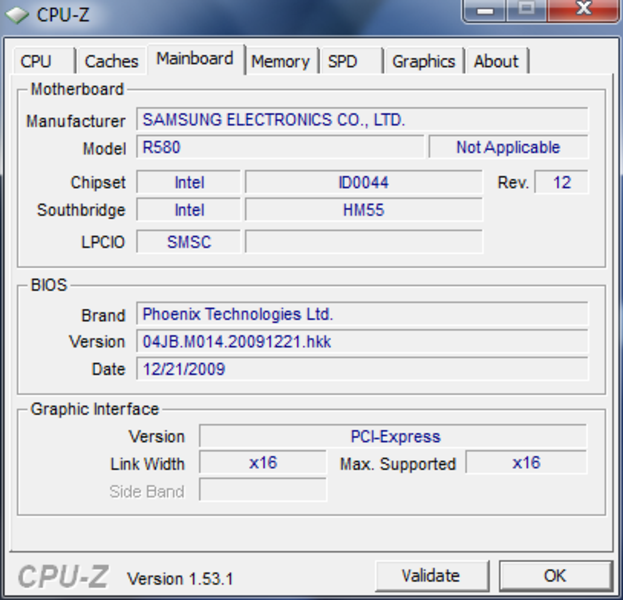Click the Not Applicable model revision field

508,147
